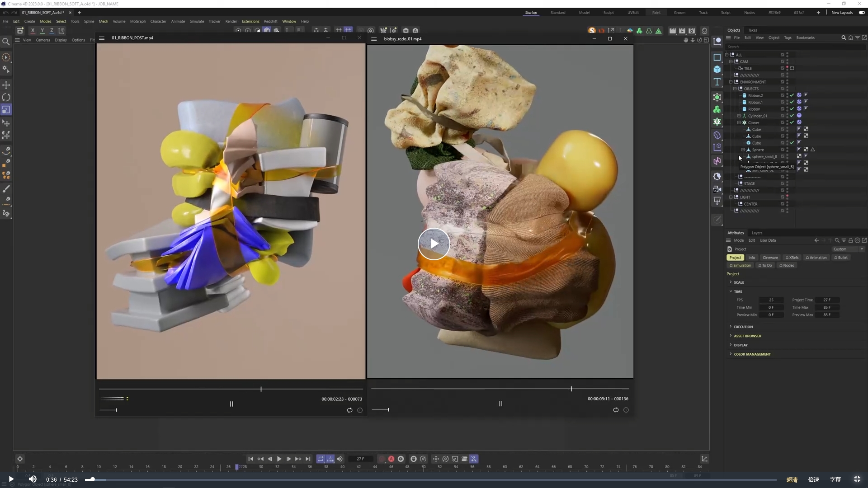Viewport: 868px width, 488px height.
Task: Jump to next keyframe
Action: click(x=298, y=459)
